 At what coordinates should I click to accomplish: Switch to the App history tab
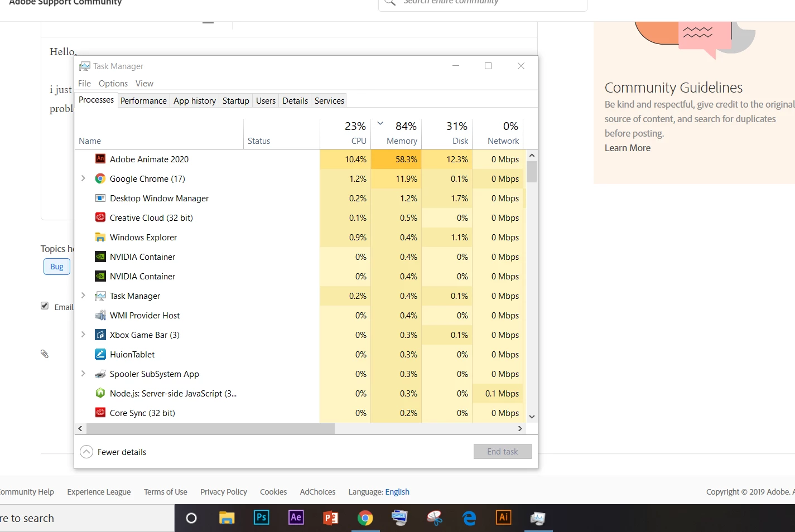point(194,100)
